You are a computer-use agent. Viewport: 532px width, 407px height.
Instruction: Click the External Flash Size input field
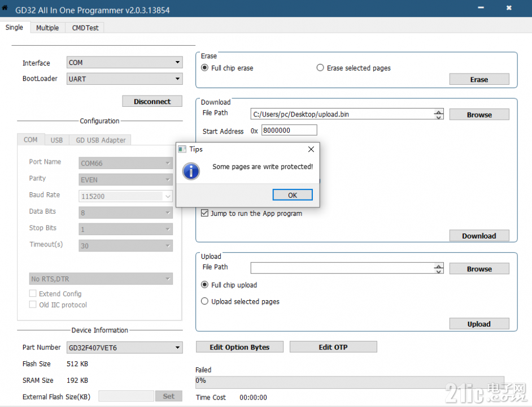point(126,396)
